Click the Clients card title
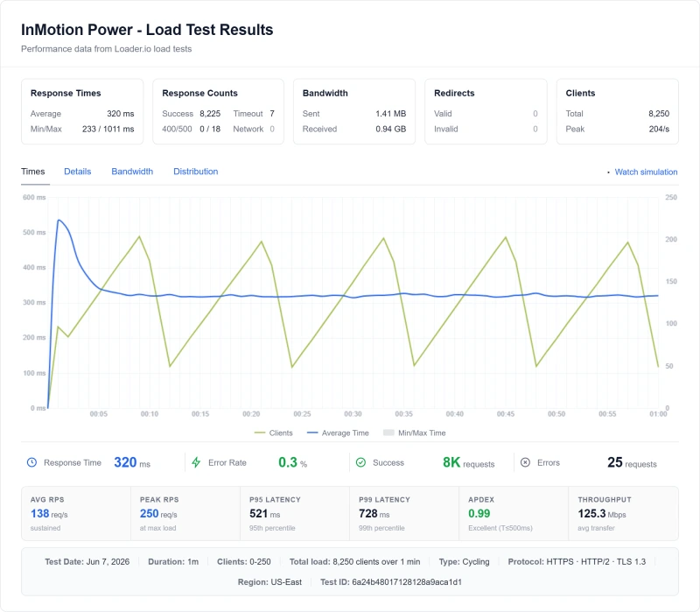 pyautogui.click(x=580, y=94)
